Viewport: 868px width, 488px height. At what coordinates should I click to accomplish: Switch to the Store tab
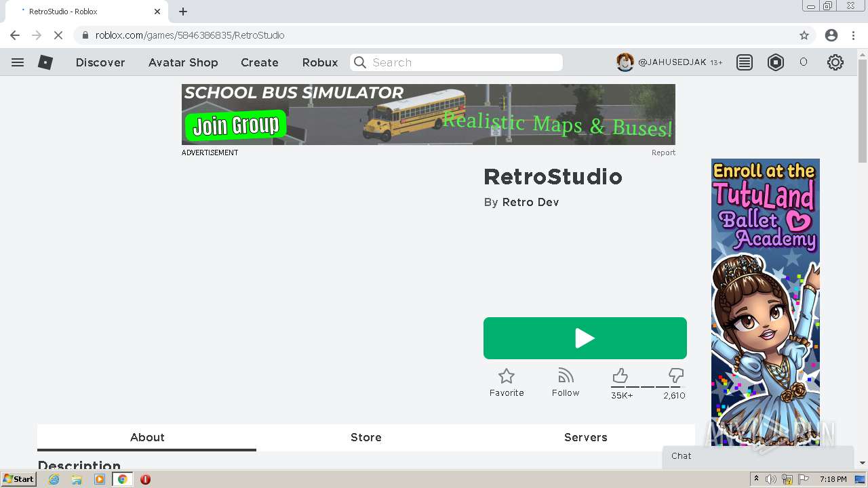coord(366,437)
